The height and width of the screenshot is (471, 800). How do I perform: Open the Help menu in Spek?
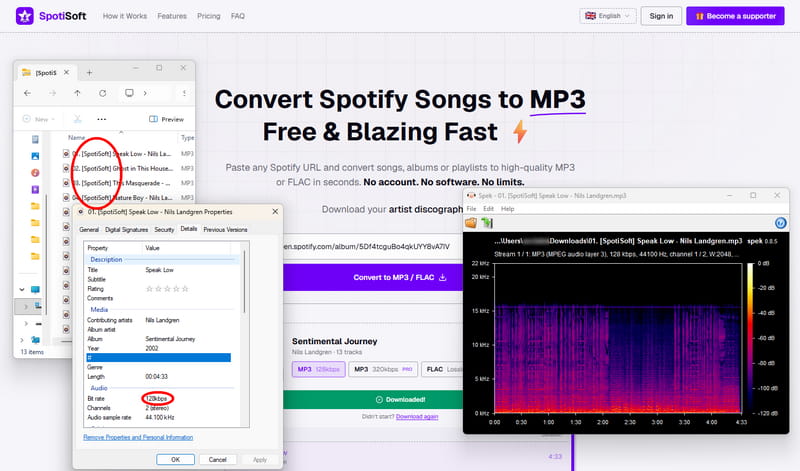(507, 209)
